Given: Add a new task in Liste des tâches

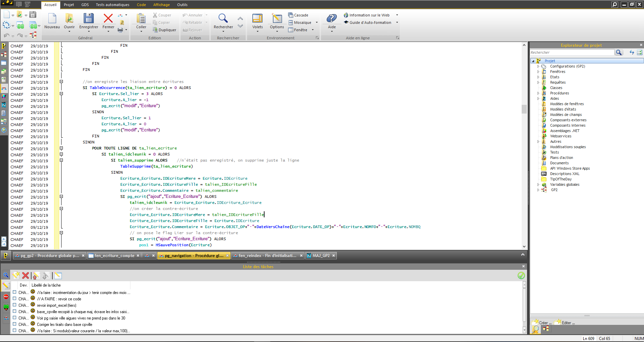Looking at the screenshot, I should [16, 275].
